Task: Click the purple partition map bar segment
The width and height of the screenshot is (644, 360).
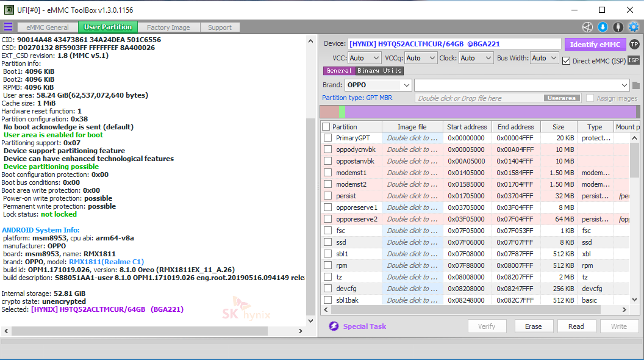Action: pyautogui.click(x=490, y=112)
